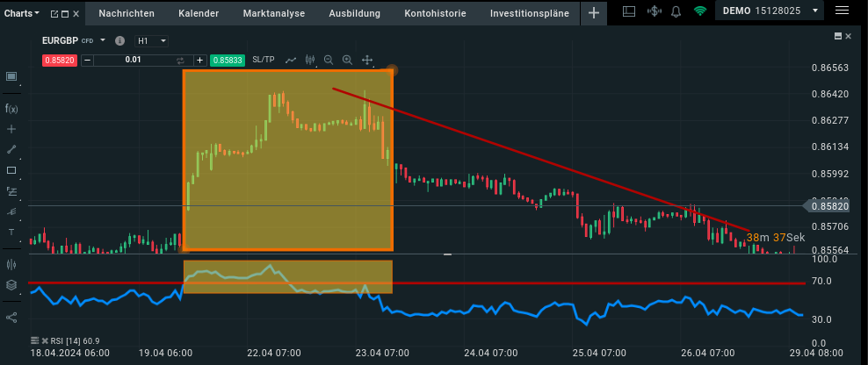Image resolution: width=868 pixels, height=365 pixels.
Task: Decrease volume with minus button
Action: 87,61
